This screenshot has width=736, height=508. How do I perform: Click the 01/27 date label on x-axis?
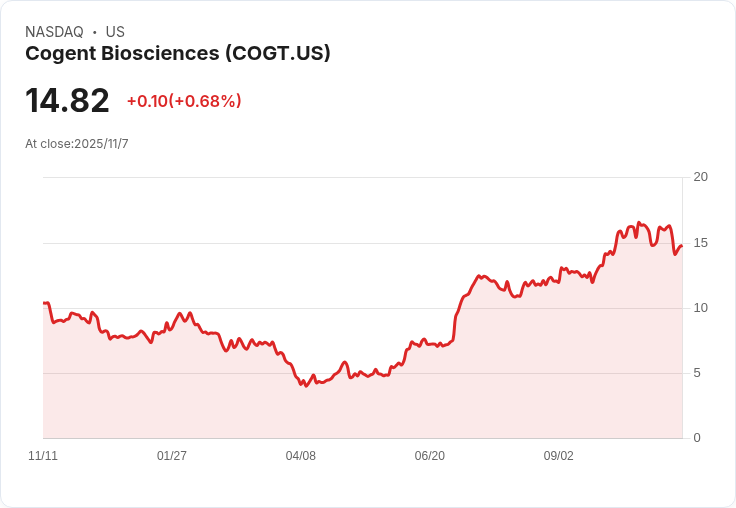172,456
